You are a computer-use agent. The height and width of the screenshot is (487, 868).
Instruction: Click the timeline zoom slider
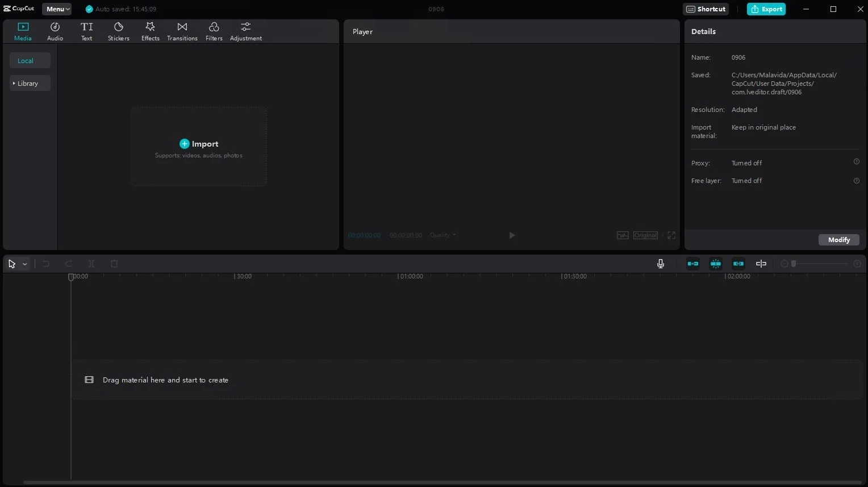(x=821, y=264)
